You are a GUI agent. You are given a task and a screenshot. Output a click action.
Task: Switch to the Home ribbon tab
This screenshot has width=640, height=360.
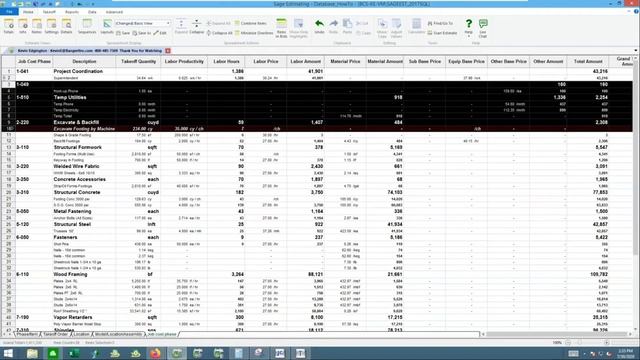pyautogui.click(x=28, y=12)
